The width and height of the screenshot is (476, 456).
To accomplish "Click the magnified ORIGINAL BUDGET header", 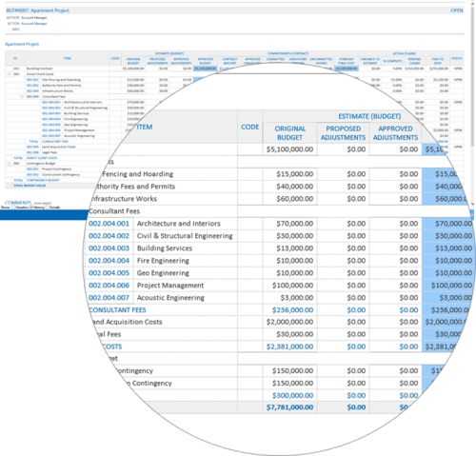I will click(x=290, y=133).
